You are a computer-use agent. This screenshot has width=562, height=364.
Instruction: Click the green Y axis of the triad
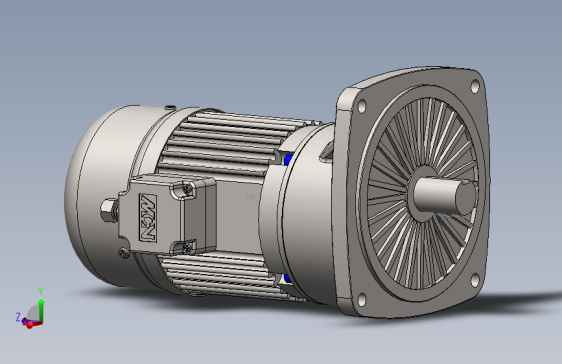point(42,310)
